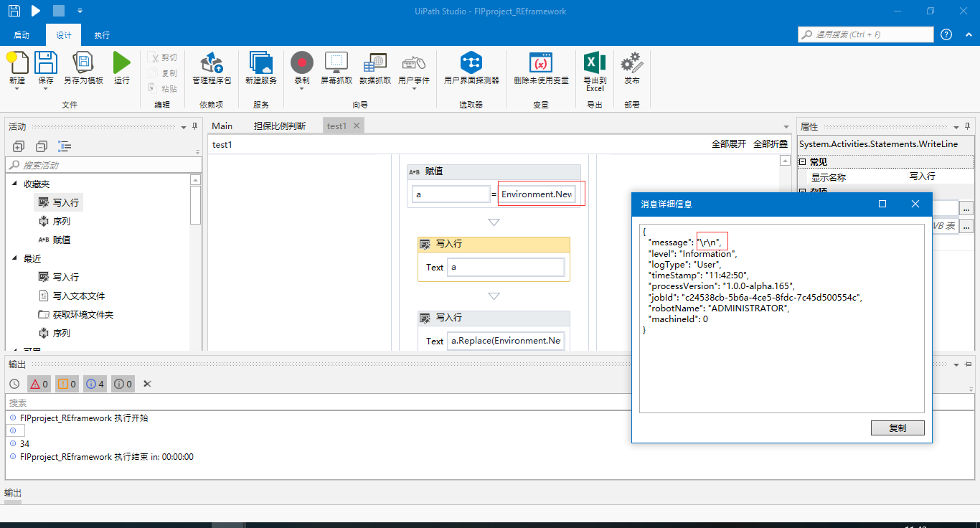This screenshot has width=980, height=528.
Task: Click User Events (用户事件) icon
Action: (x=414, y=62)
